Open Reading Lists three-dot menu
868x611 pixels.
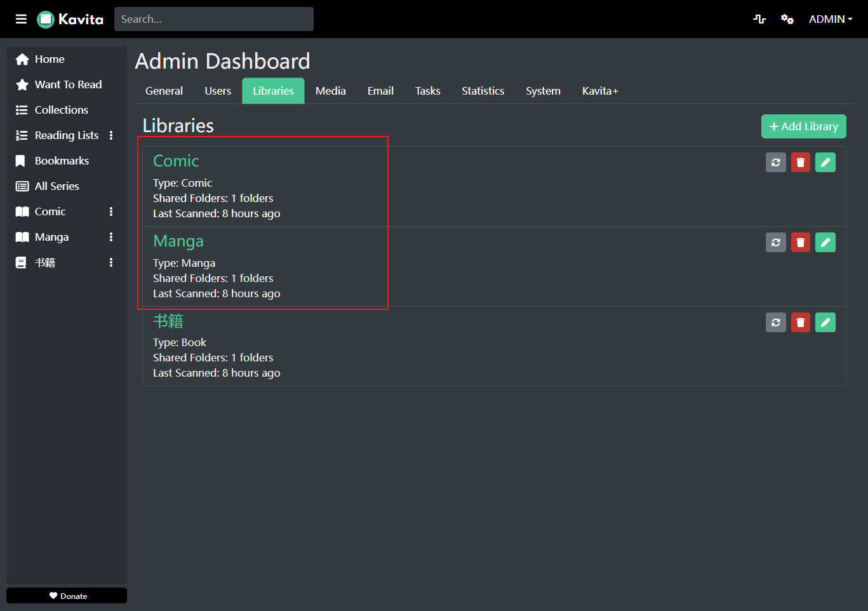point(111,135)
